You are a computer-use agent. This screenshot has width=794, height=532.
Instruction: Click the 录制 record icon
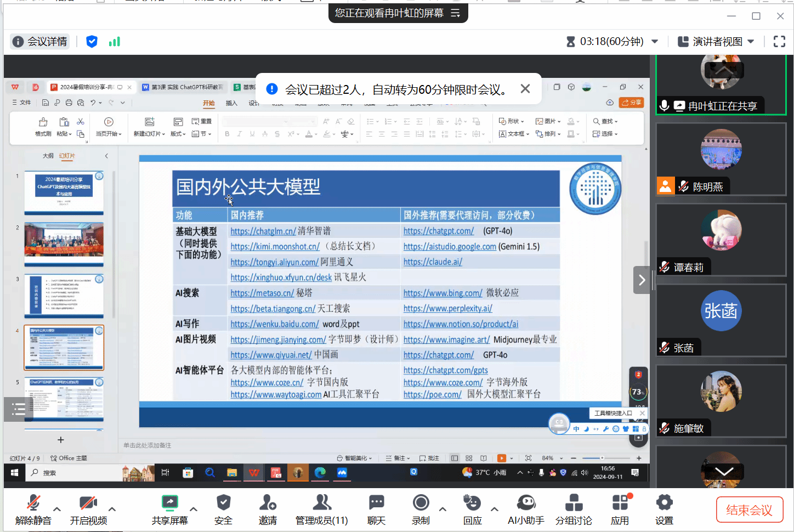pos(421,503)
